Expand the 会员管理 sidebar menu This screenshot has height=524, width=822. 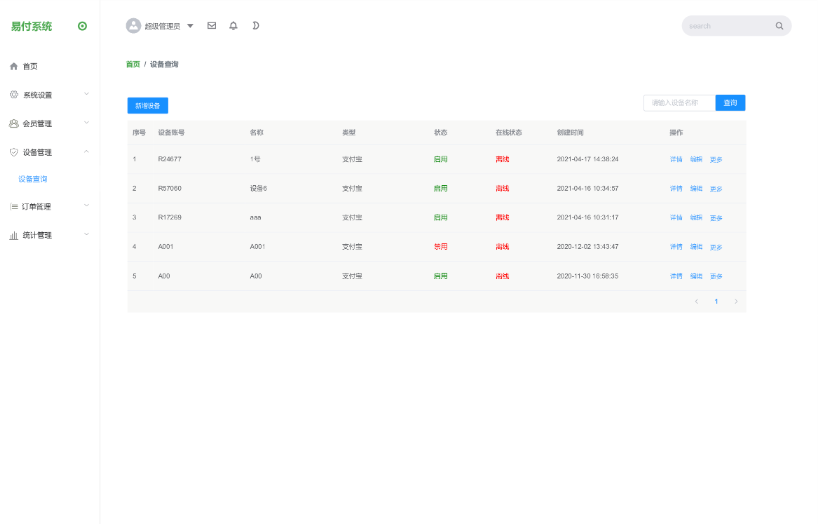pyautogui.click(x=49, y=124)
